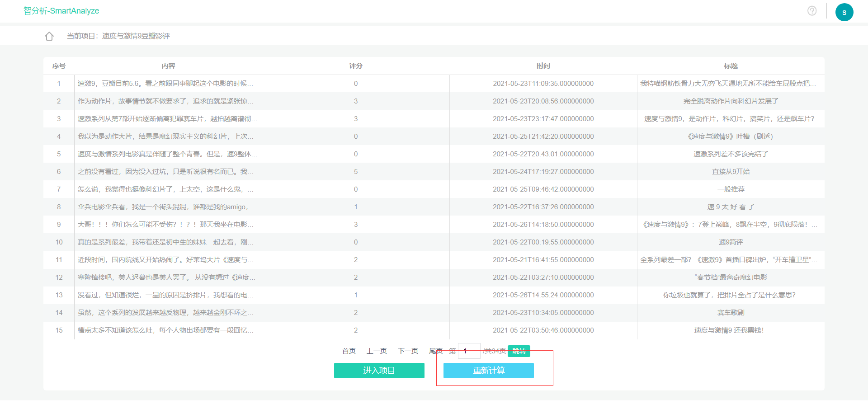The width and height of the screenshot is (868, 404).
Task: Click current project name 速度与激情9豆瓣影评
Action: pos(136,36)
